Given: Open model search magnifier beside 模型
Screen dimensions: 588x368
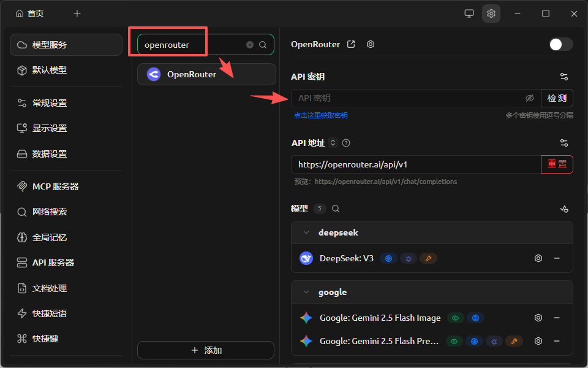Looking at the screenshot, I should point(335,209).
